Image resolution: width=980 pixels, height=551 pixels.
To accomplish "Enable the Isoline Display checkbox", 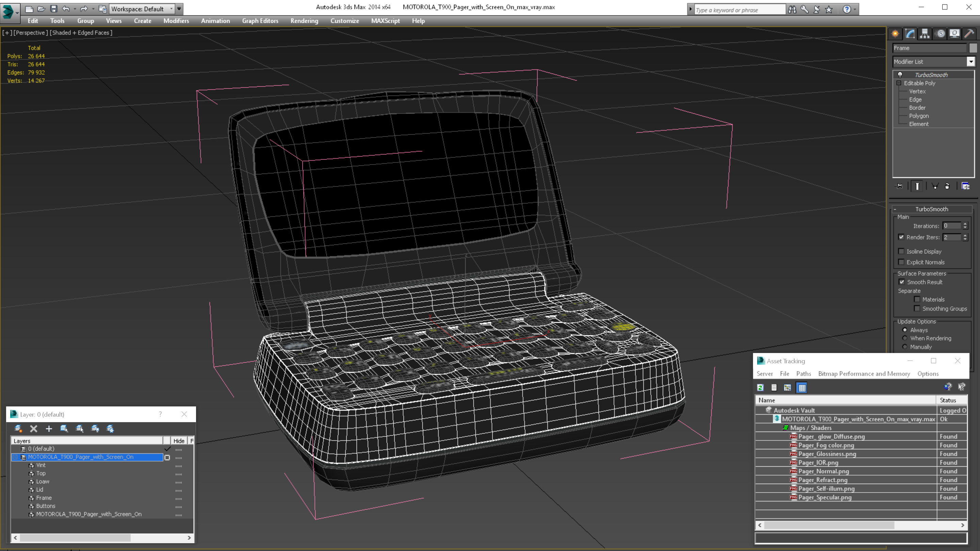I will point(901,251).
